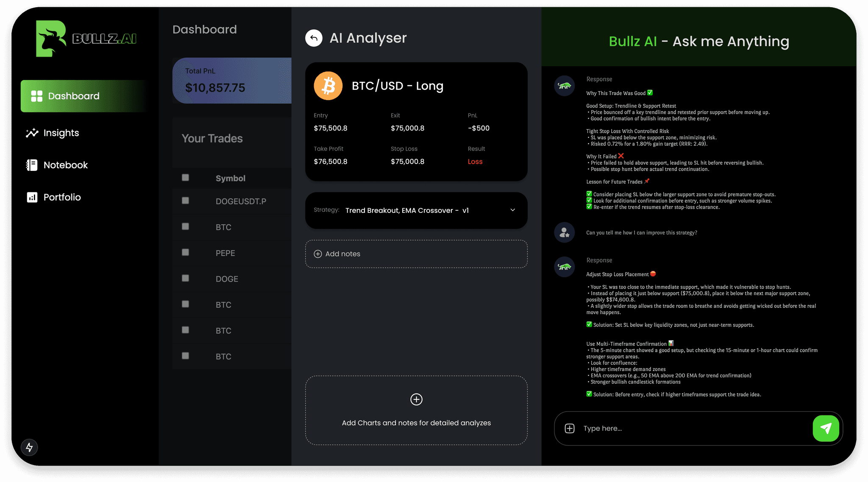The width and height of the screenshot is (868, 482).
Task: Send the message with the green paper-plane button
Action: 826,429
